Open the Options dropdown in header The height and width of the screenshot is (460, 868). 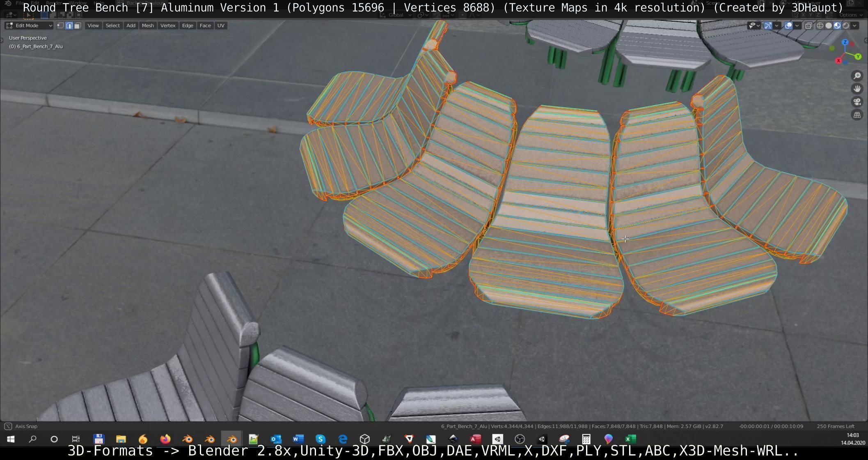pos(851,15)
